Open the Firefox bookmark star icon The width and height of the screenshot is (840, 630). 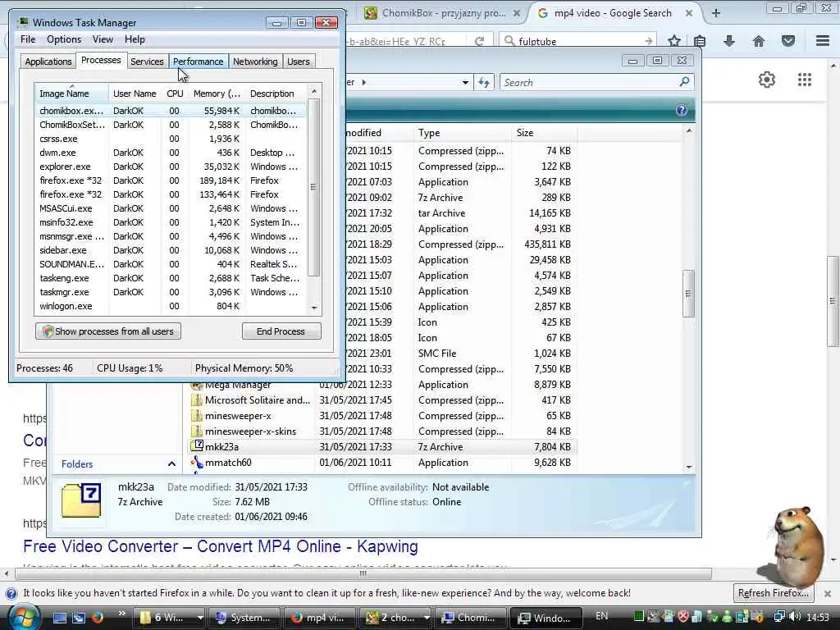pos(674,41)
